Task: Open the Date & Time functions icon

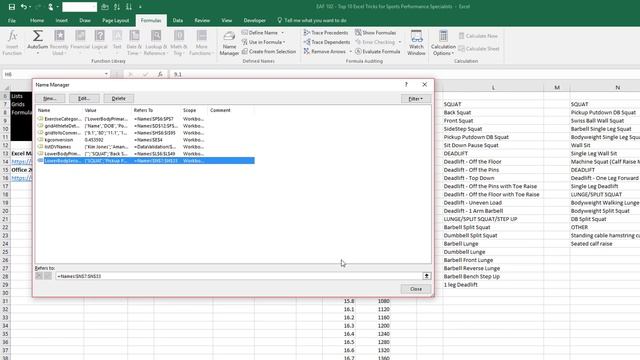Action: [x=134, y=36]
